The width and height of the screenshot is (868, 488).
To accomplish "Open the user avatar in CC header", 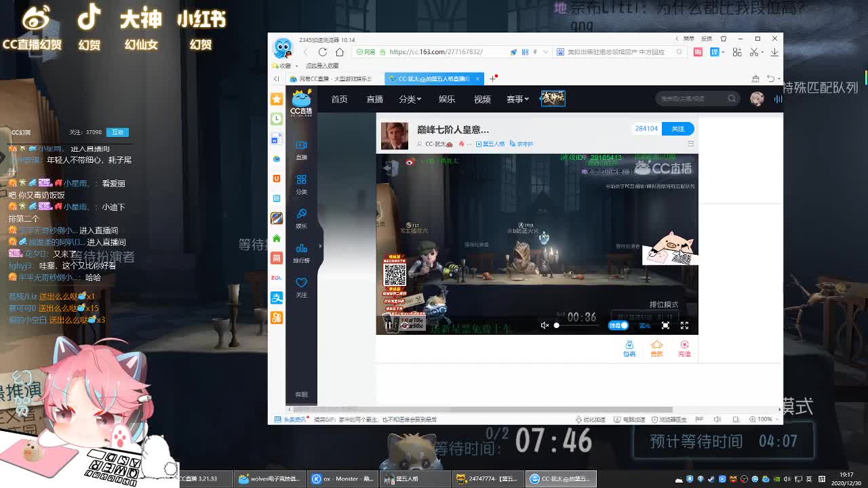I will click(x=757, y=99).
